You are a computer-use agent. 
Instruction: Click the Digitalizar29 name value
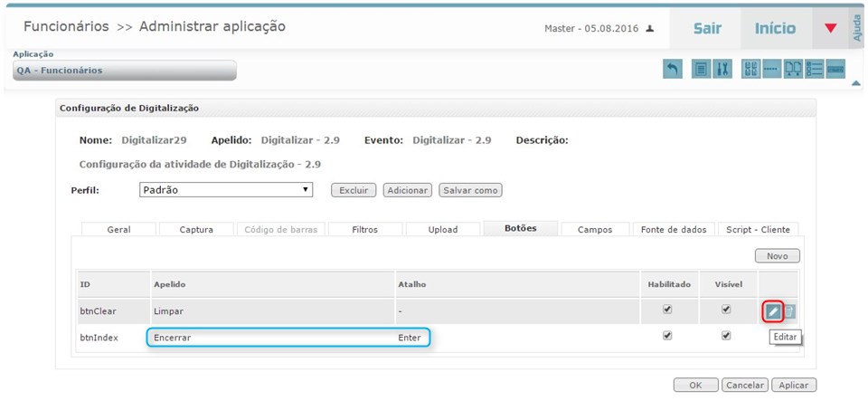click(x=154, y=140)
